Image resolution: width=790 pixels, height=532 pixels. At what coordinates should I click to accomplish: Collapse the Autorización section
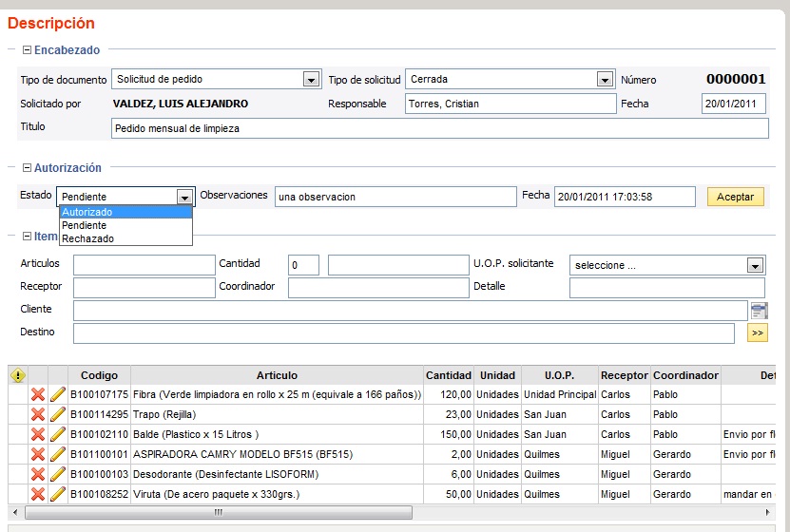27,168
